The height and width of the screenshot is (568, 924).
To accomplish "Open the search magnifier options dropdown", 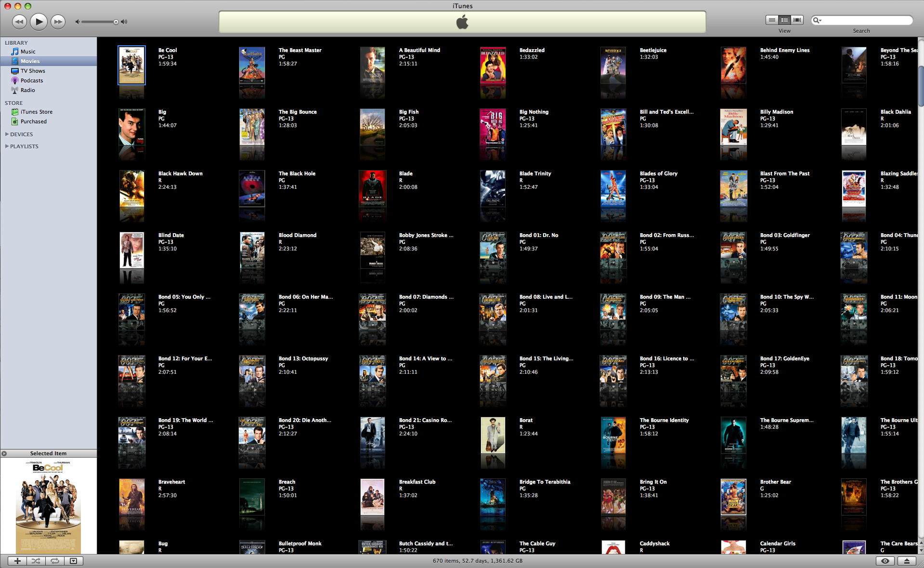I will pos(817,20).
